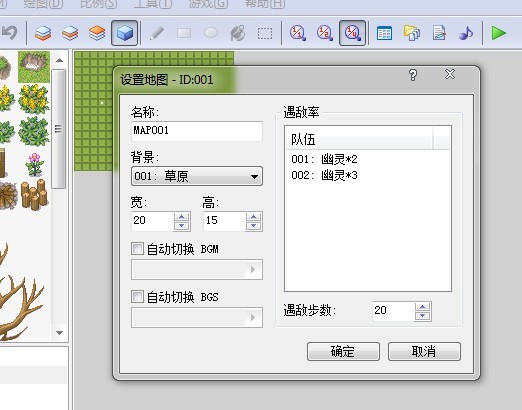
Task: Open the 帮助(H) menu
Action: (265, 4)
